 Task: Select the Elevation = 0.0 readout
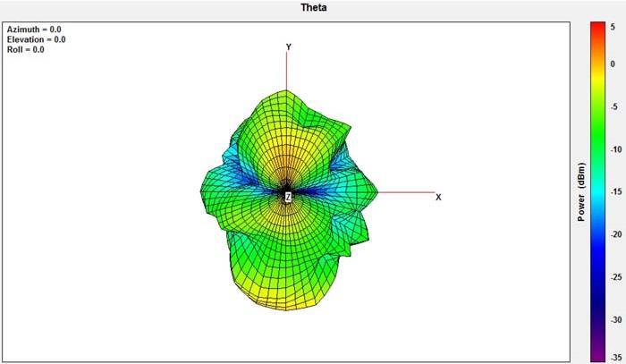(x=37, y=39)
